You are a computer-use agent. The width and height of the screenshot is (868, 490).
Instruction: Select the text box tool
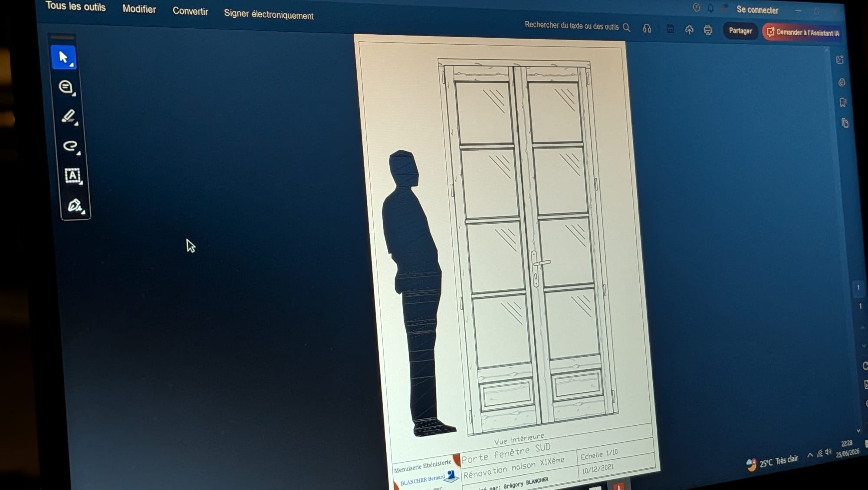click(x=72, y=175)
